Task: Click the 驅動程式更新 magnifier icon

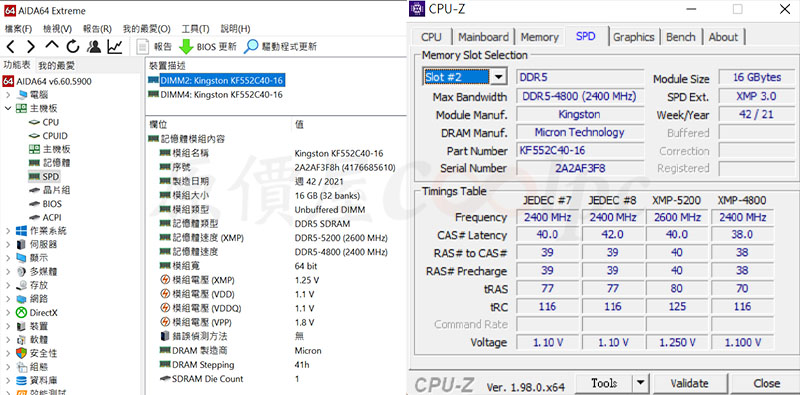Action: pyautogui.click(x=251, y=46)
